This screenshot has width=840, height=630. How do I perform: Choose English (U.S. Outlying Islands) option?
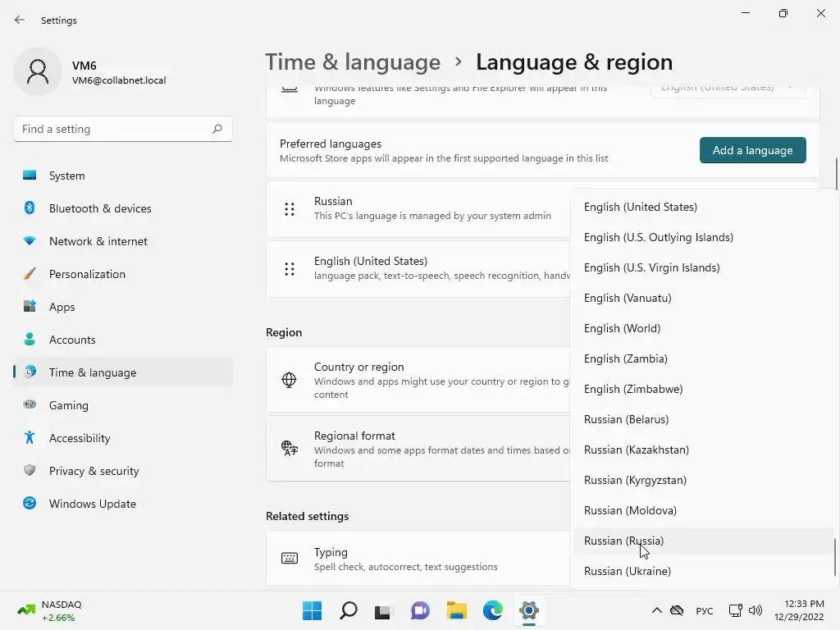click(x=702, y=237)
